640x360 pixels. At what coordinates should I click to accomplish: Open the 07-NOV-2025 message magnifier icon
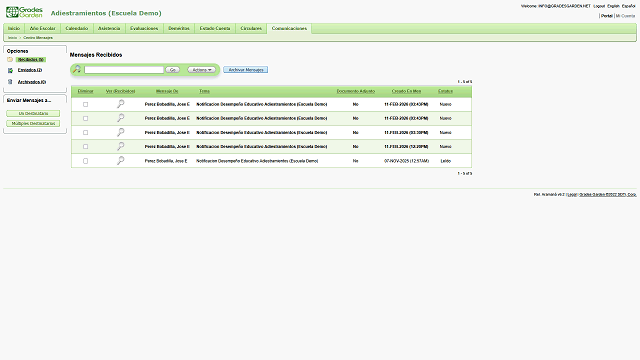[120, 160]
